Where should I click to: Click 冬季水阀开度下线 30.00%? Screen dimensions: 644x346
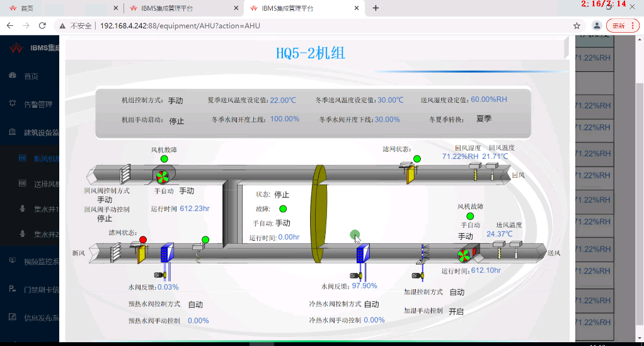387,120
